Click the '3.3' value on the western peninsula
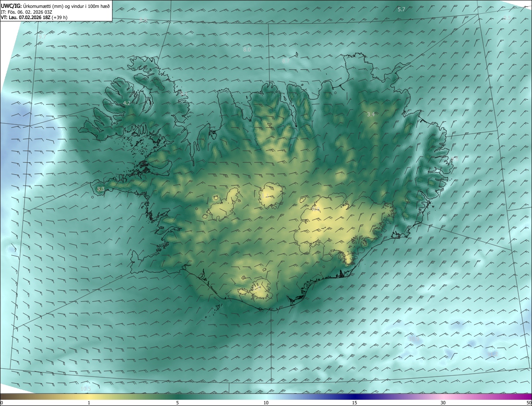The image size is (532, 406). click(x=100, y=189)
